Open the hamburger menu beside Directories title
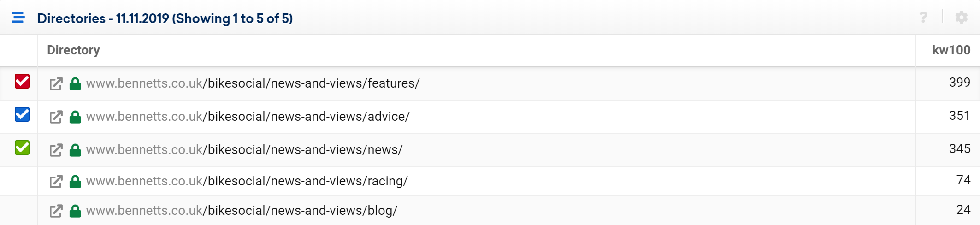This screenshot has height=225, width=980. point(18,18)
